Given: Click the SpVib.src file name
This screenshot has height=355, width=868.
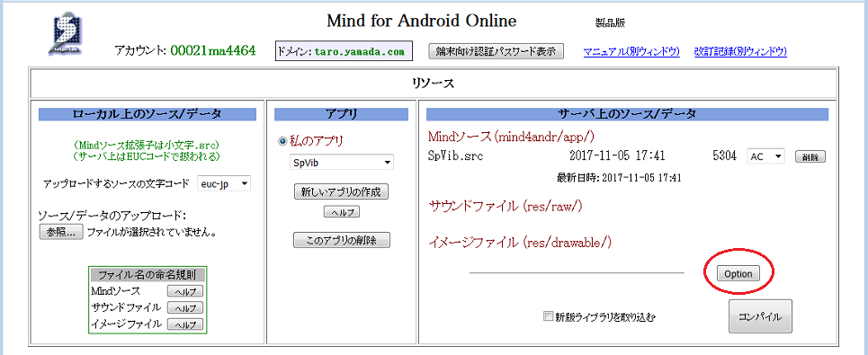Looking at the screenshot, I should (456, 156).
